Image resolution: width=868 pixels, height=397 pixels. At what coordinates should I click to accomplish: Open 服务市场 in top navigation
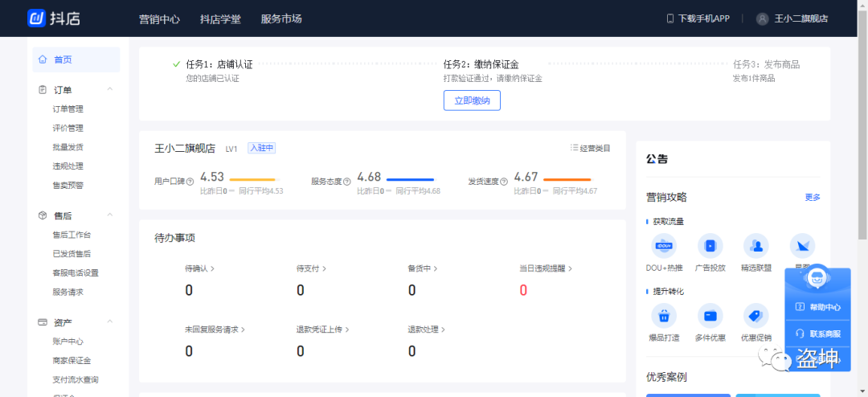(281, 18)
